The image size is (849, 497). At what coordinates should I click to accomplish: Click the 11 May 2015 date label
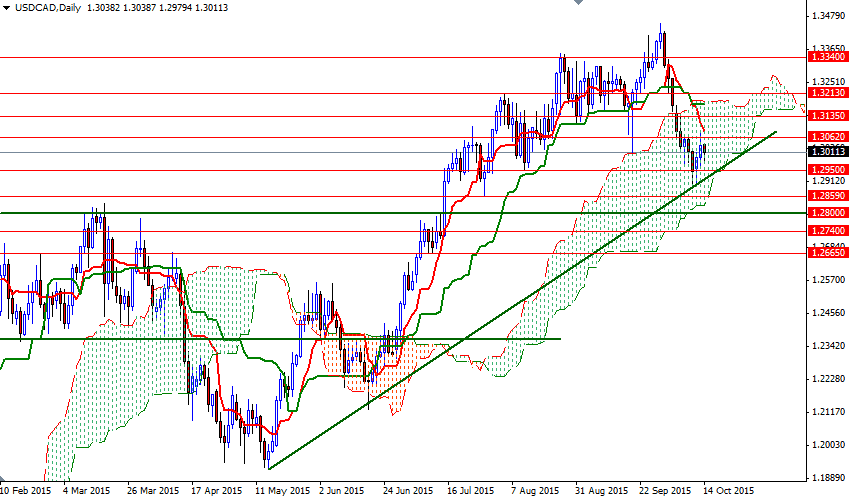279,491
